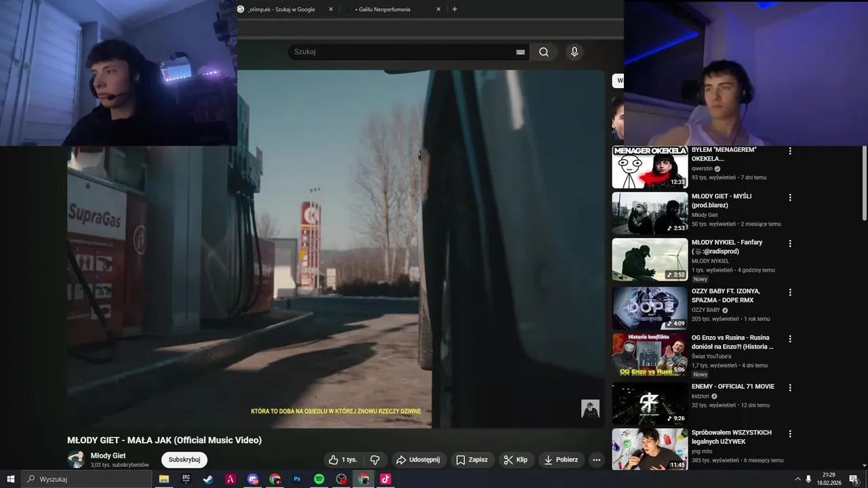
Task: Open the 'ENEMY - OFFICIAL 71 MOVIE' thumbnail
Action: [650, 403]
